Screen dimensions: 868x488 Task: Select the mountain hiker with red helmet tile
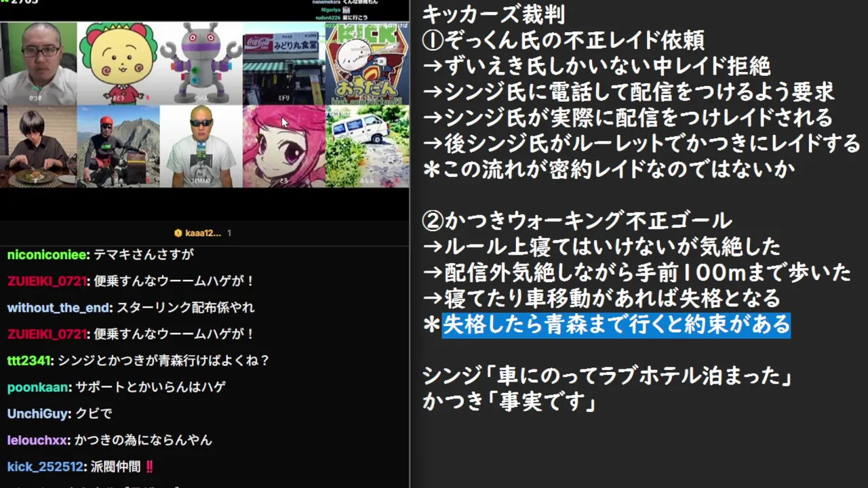(119, 146)
